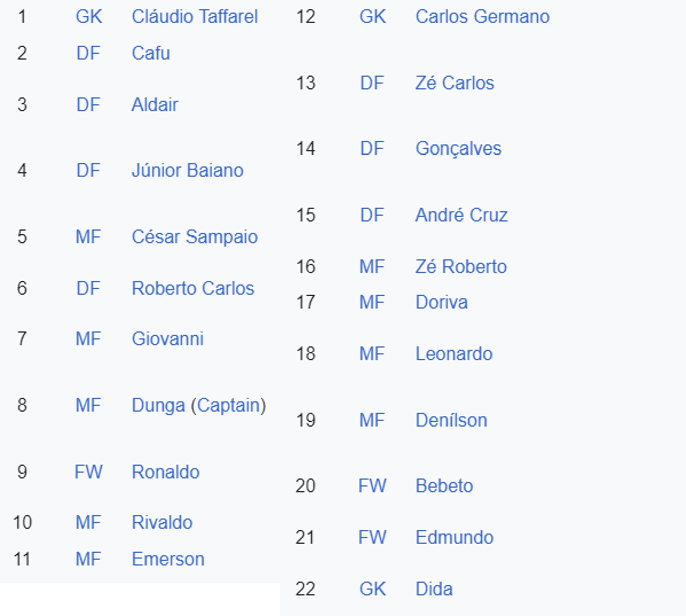Open the Giovanni player link
Viewport: 686px width, 616px height.
pyautogui.click(x=168, y=339)
